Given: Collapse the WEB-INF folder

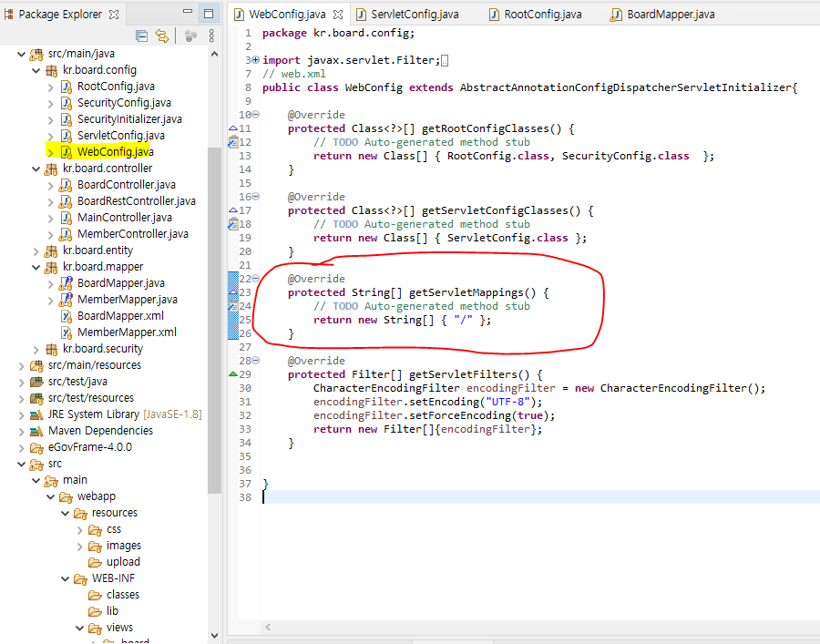Looking at the screenshot, I should (66, 578).
